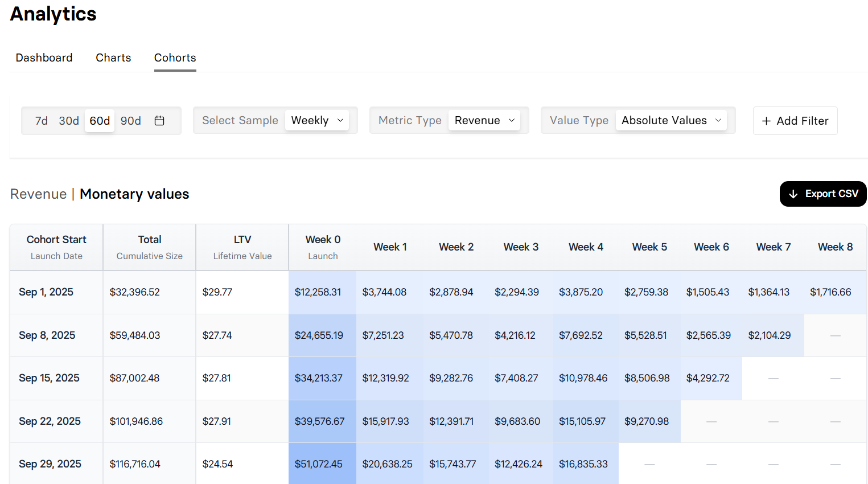868x484 pixels.
Task: Click the plus icon in Add Filter
Action: click(766, 121)
